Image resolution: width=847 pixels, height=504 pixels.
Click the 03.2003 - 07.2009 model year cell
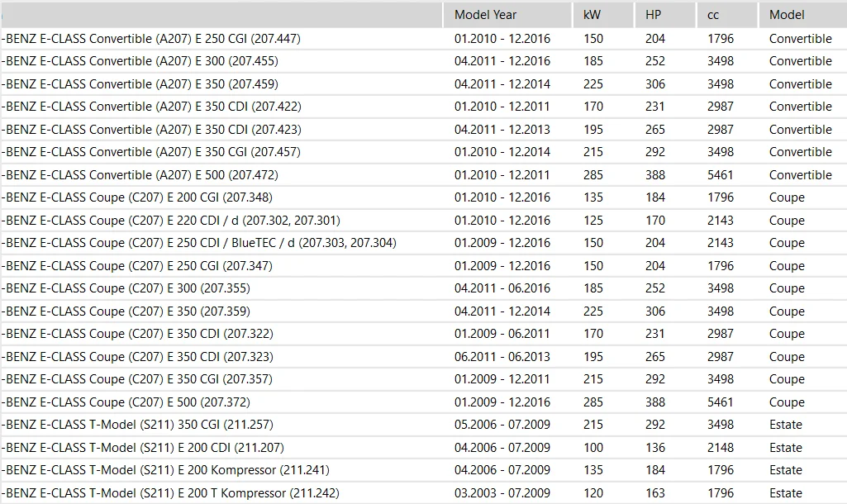pyautogui.click(x=502, y=493)
